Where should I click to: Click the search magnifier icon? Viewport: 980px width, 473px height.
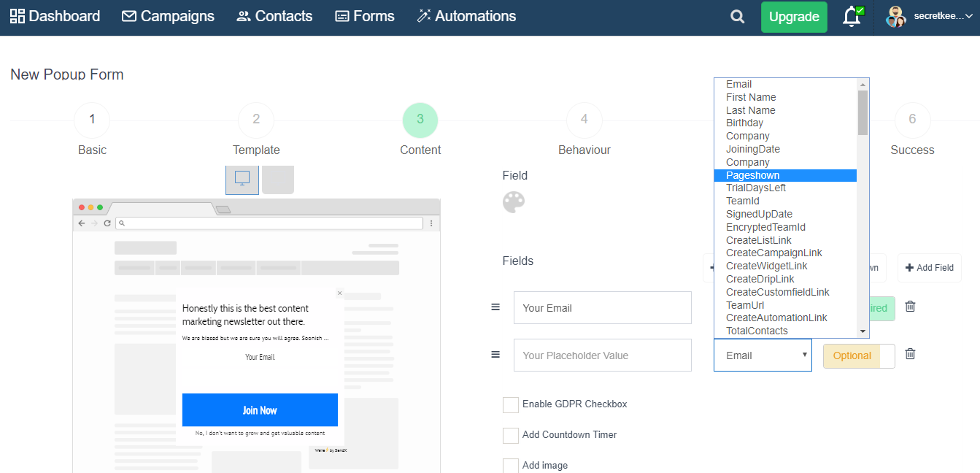pos(737,16)
